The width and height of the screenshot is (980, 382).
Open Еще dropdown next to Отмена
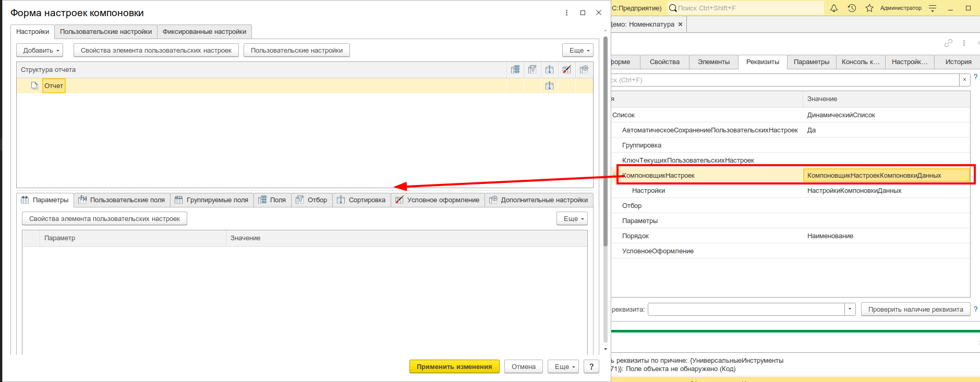(563, 366)
